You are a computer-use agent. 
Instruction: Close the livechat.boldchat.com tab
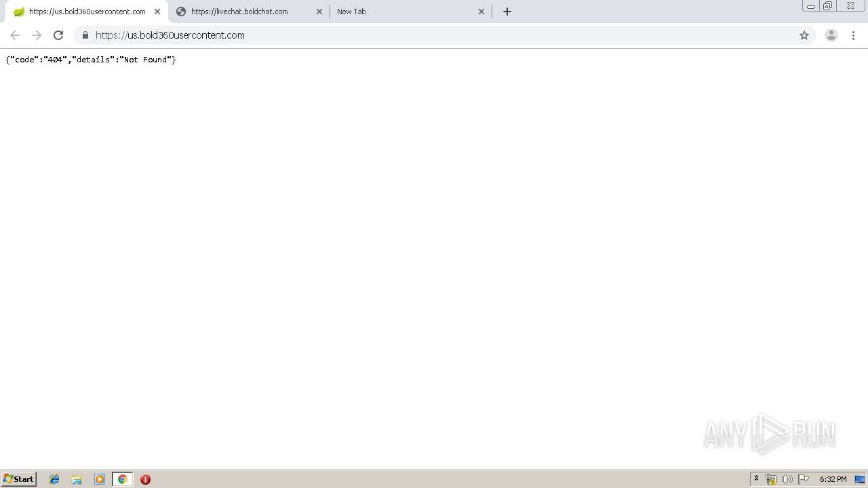(x=319, y=12)
